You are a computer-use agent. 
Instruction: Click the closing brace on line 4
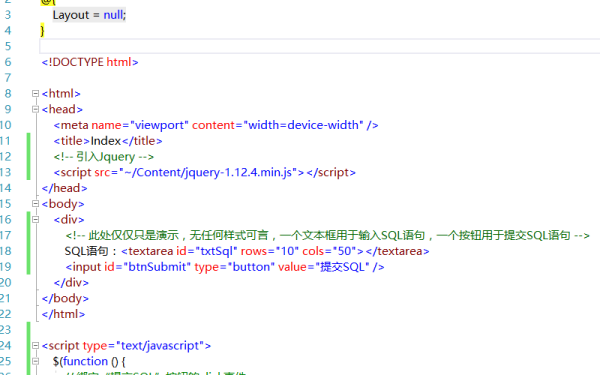(42, 31)
